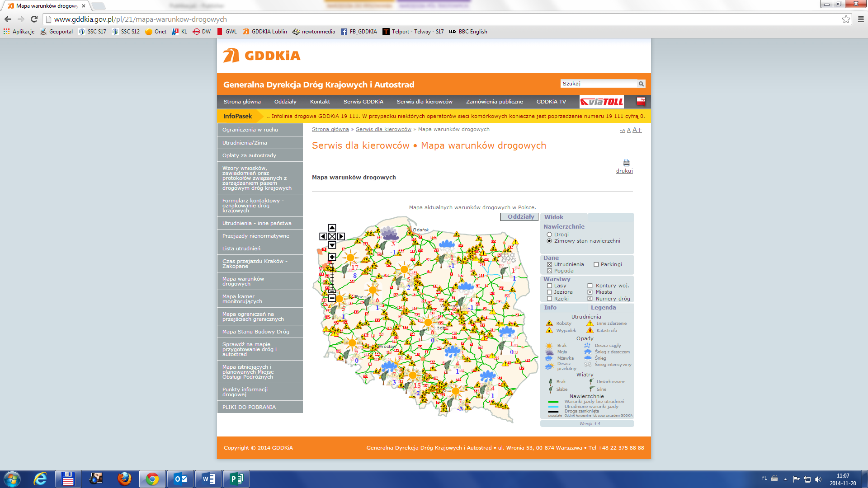Screen dimensions: 868x488
Task: Open the BBC English bookmark
Action: pos(468,32)
